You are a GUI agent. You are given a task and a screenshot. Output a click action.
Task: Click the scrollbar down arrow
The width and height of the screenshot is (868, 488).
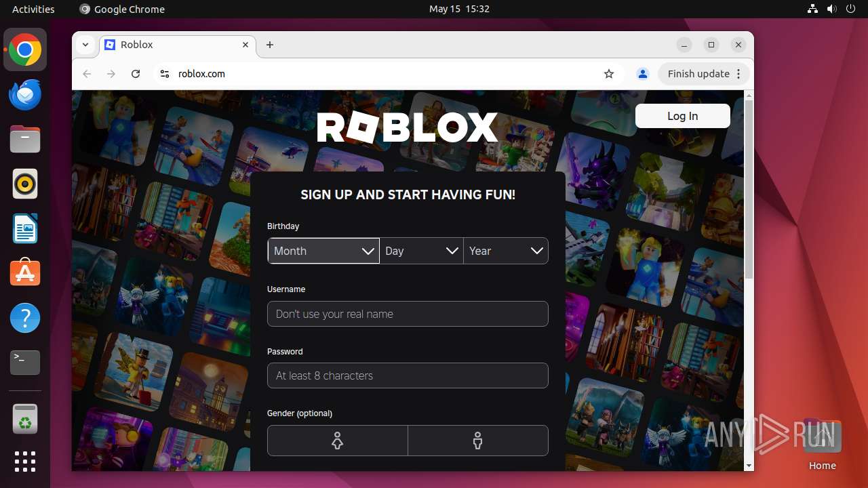[749, 466]
